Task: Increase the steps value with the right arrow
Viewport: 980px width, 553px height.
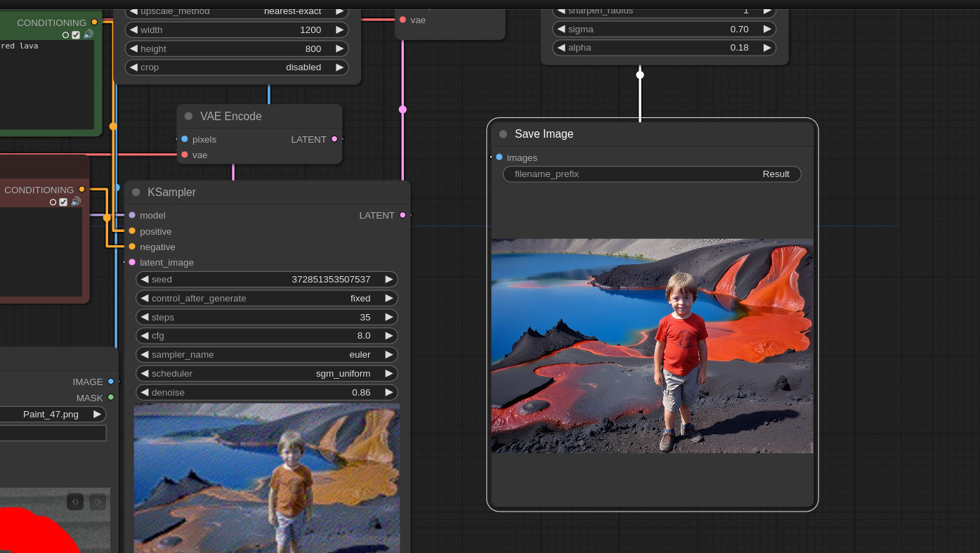Action: 388,317
